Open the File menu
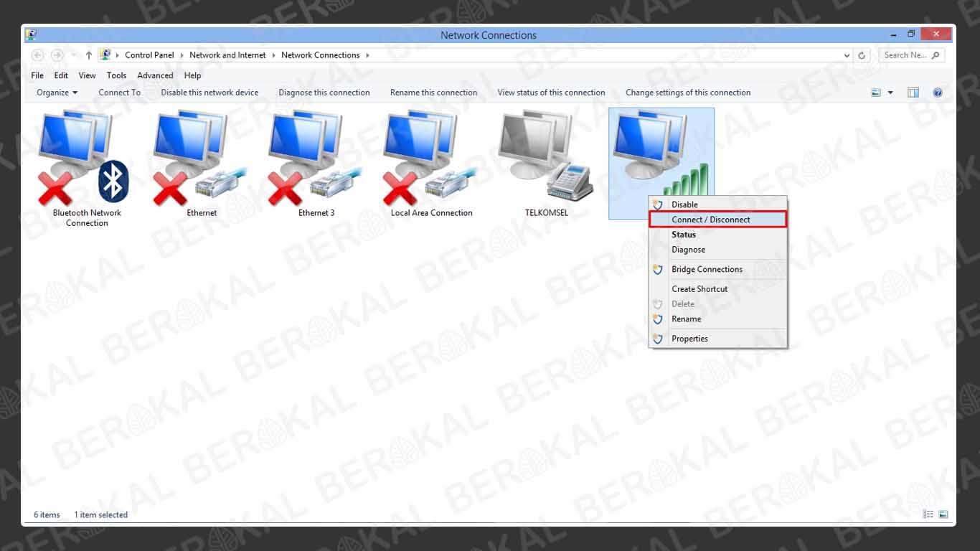Screen dimensions: 980x551 37,75
